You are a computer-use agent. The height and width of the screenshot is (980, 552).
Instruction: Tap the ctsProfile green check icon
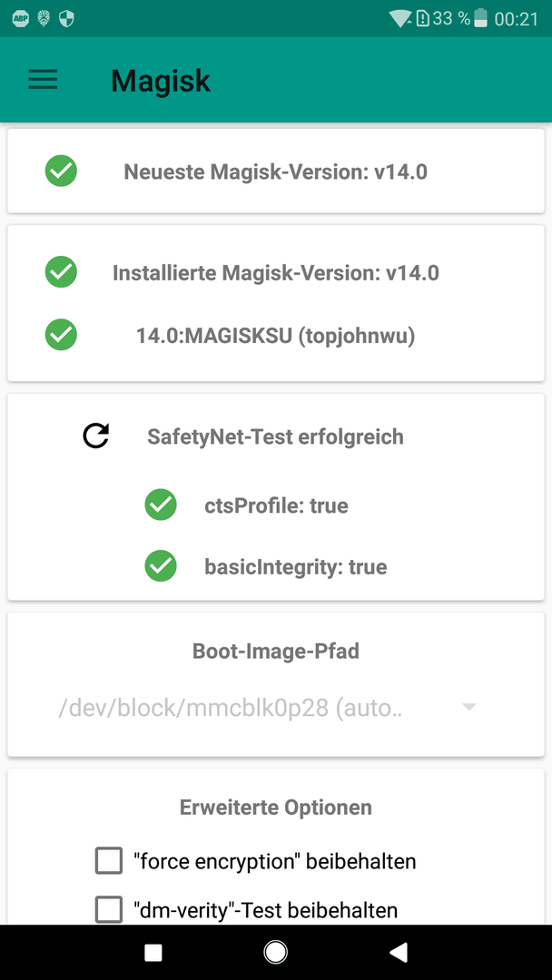[x=161, y=505]
